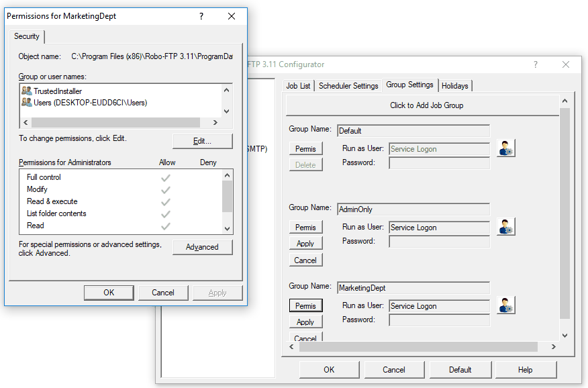Screen dimensions: 588x388
Task: Click Run as User field for MarketingDept group
Action: [x=439, y=306]
